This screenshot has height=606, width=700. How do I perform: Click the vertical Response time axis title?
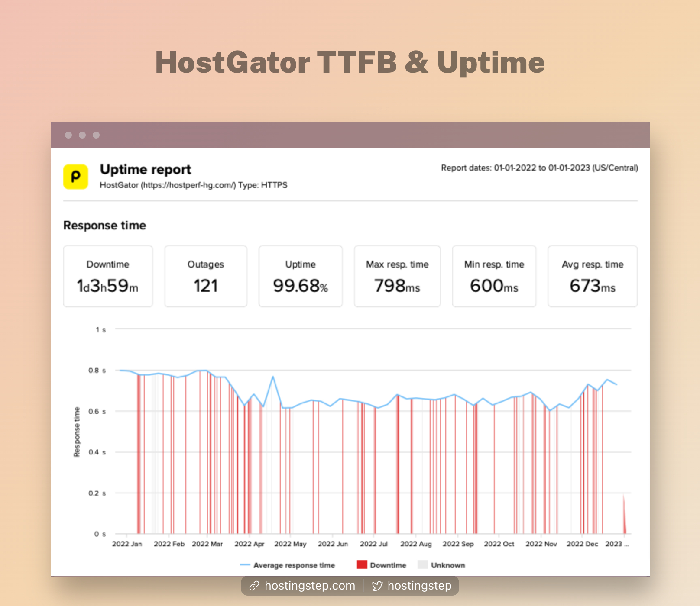pos(77,432)
